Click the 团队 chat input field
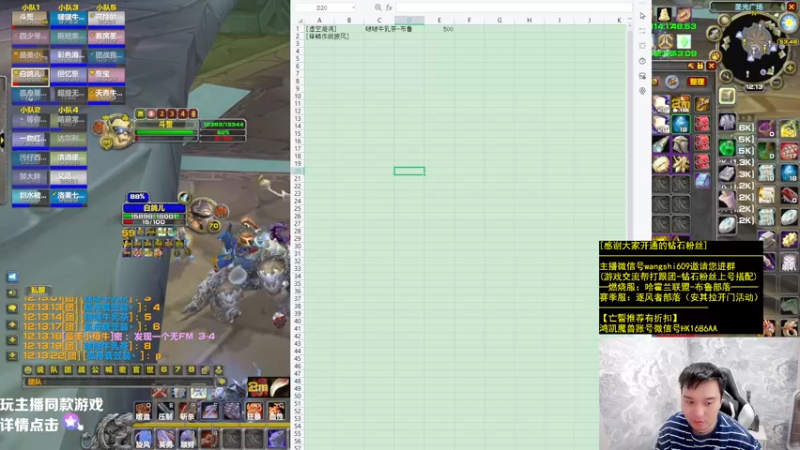Viewport: 800px width, 450px height. 118,382
